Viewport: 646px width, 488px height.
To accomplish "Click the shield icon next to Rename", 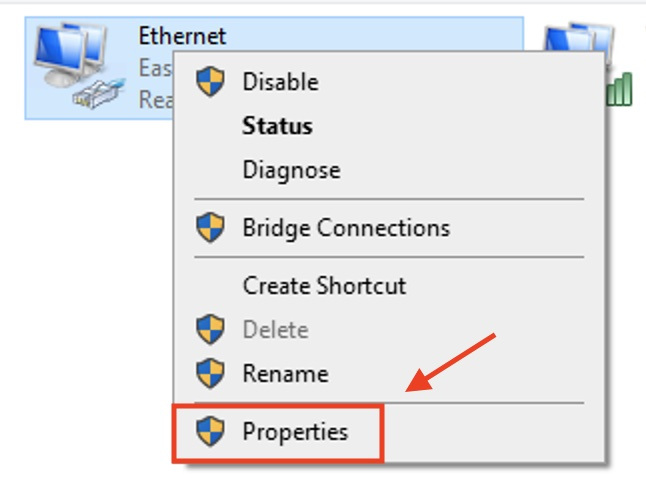I will coord(210,373).
